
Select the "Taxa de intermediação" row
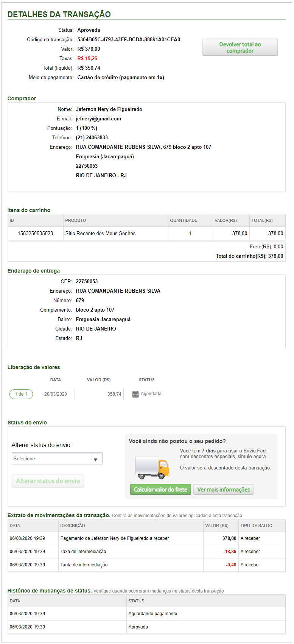point(83,552)
